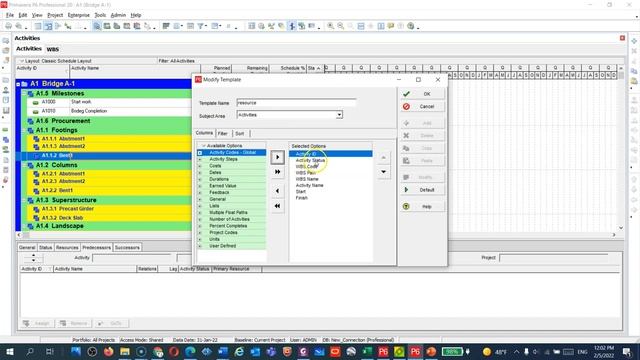Close the Activities view with red icon

(x=622, y=38)
